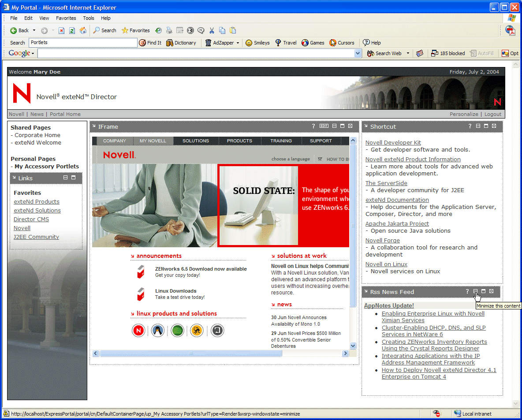Click the Games toolbar button
The image size is (522, 420).
coord(313,43)
